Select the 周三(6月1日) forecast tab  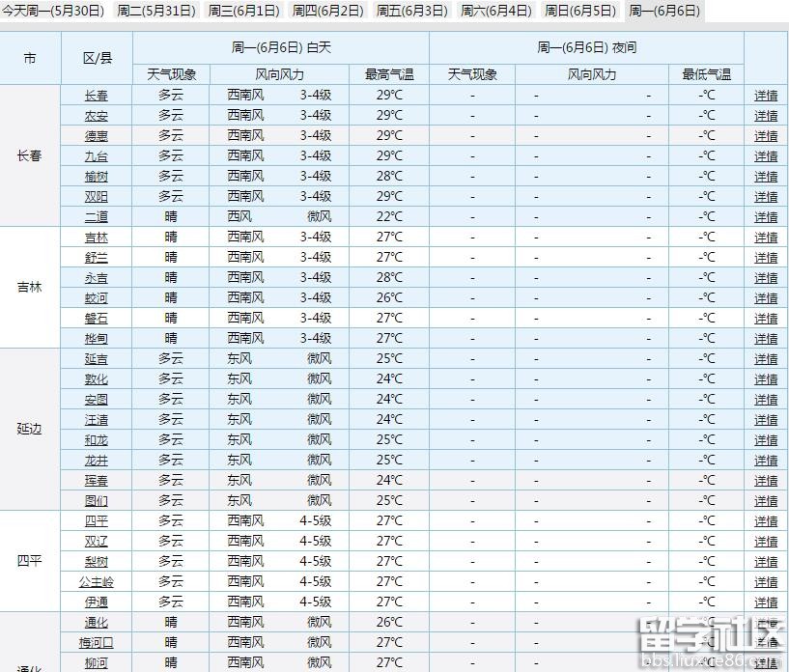click(242, 11)
